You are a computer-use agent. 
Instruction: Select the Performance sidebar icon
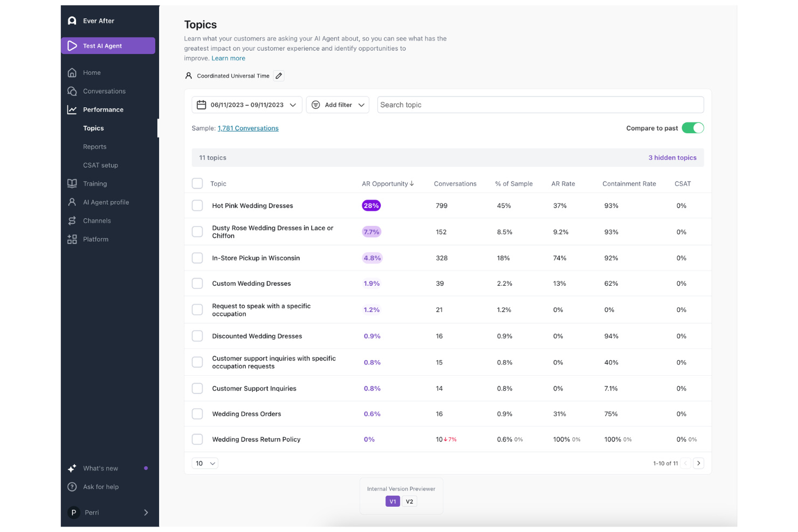pos(72,109)
